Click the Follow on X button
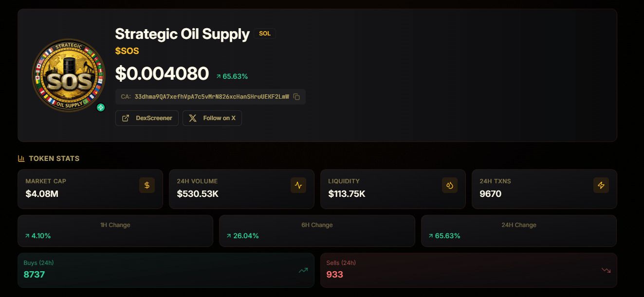 pos(212,118)
